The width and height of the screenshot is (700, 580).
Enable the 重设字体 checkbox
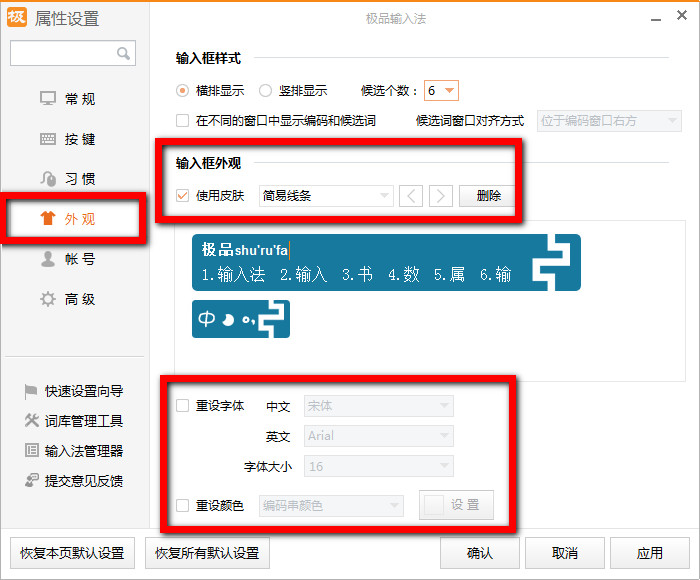pos(182,406)
